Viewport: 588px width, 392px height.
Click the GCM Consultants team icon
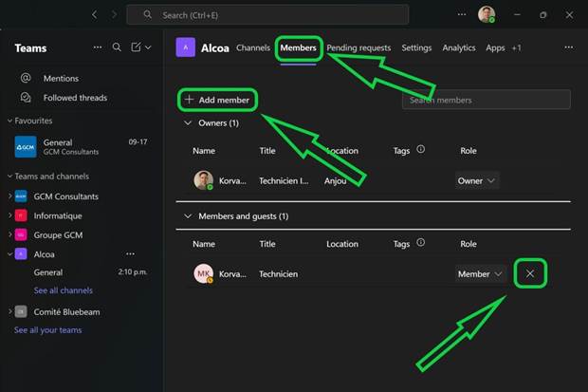pyautogui.click(x=21, y=196)
